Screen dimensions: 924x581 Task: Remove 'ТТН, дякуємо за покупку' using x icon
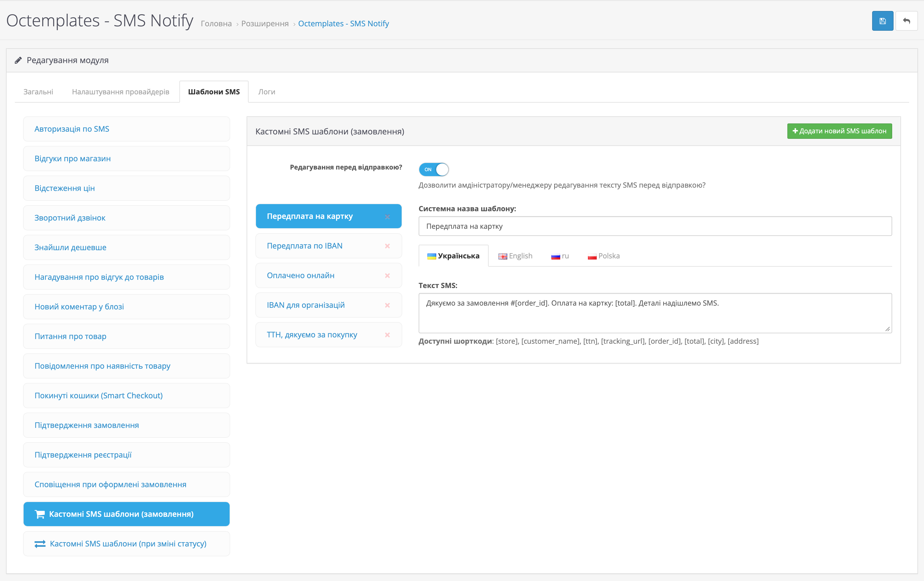(x=387, y=335)
